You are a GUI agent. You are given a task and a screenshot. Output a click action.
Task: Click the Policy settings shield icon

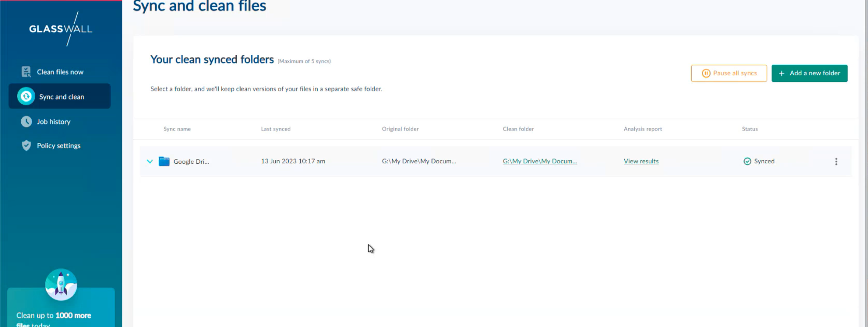click(x=26, y=146)
